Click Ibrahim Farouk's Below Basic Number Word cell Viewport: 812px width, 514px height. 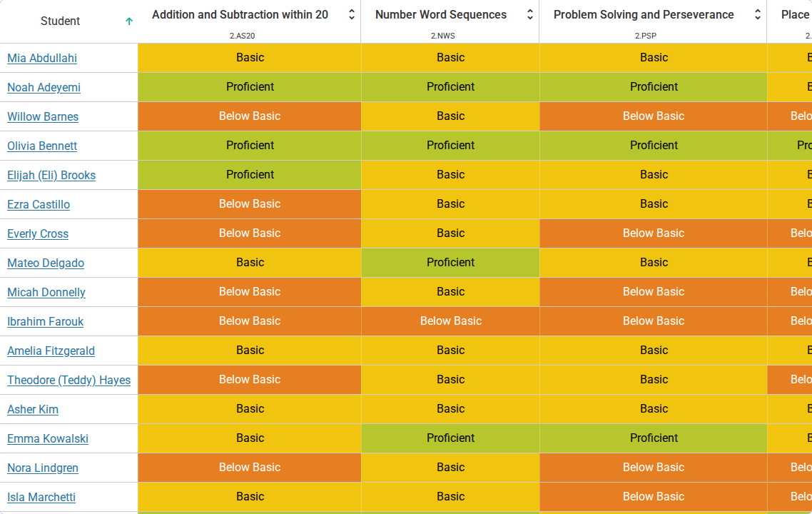coord(450,321)
